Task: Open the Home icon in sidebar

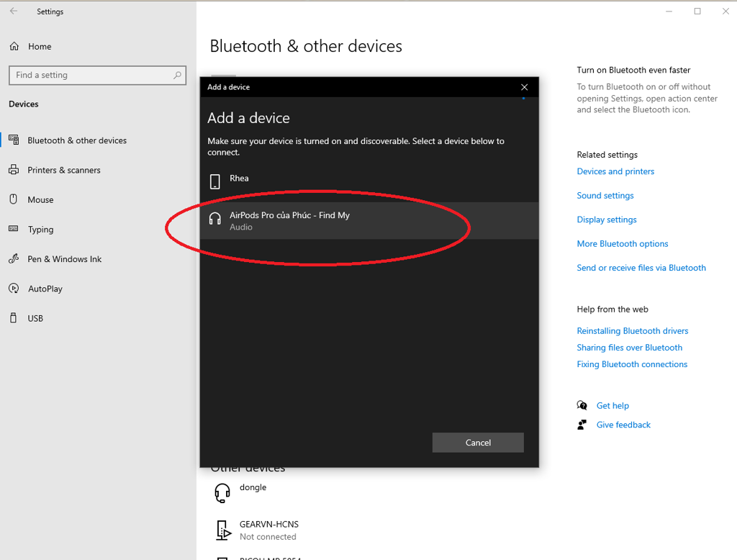Action: [14, 46]
